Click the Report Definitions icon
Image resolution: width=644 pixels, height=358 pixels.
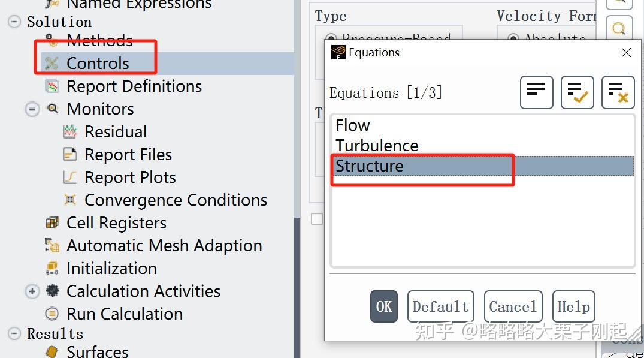52,86
